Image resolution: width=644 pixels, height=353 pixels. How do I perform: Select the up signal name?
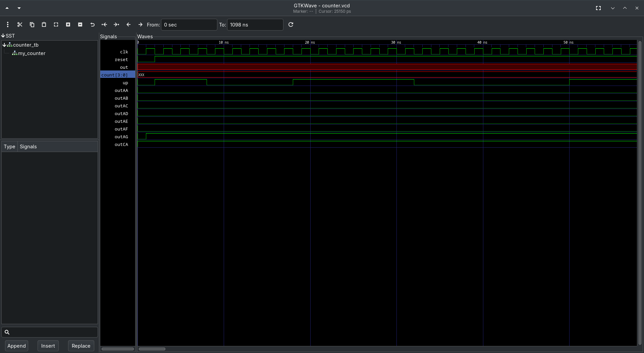125,83
